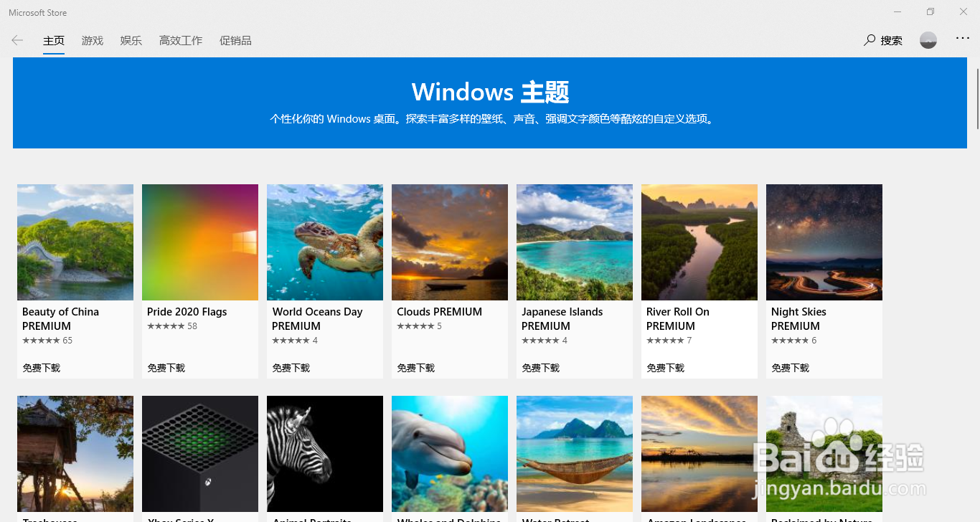Open the Japanese Islands PREMIUM theme

point(574,242)
